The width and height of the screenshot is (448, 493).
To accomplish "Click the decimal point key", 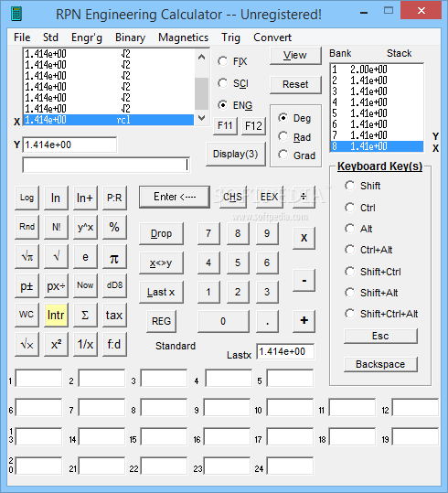I will (x=267, y=321).
